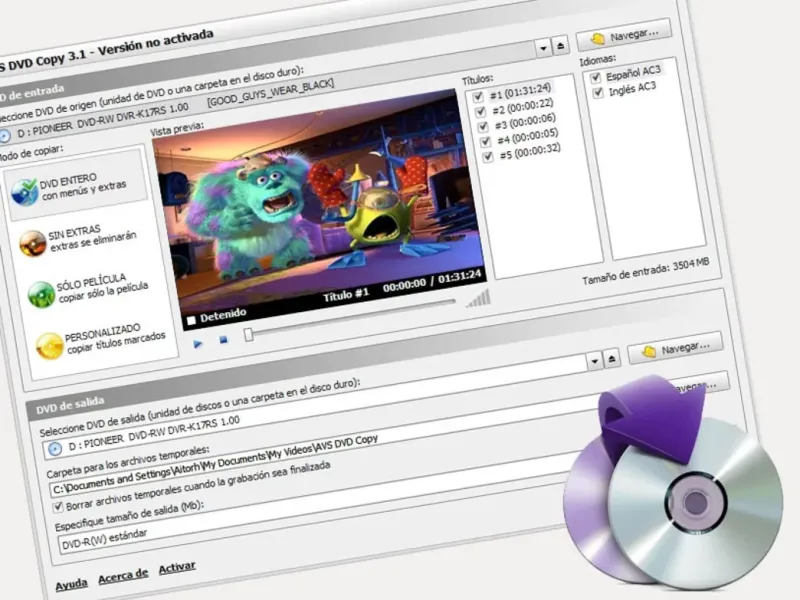Select PERSONALIZADO copy mode icon
This screenshot has width=800, height=600.
click(x=49, y=346)
